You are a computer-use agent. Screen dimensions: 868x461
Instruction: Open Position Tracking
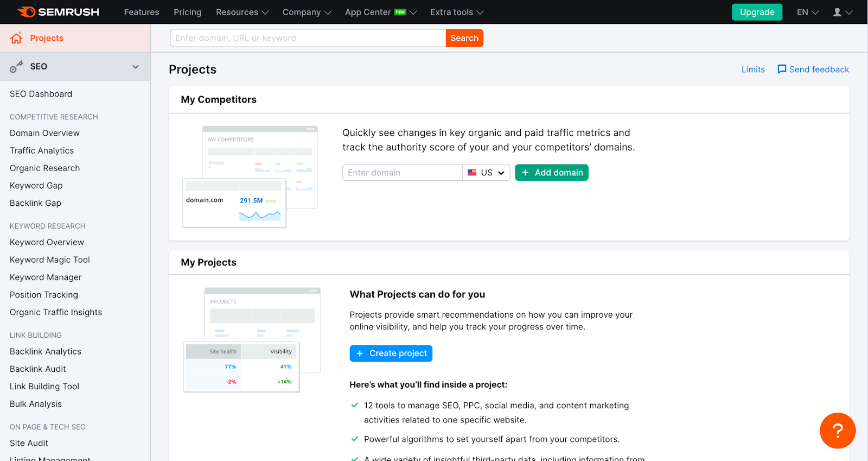click(44, 295)
